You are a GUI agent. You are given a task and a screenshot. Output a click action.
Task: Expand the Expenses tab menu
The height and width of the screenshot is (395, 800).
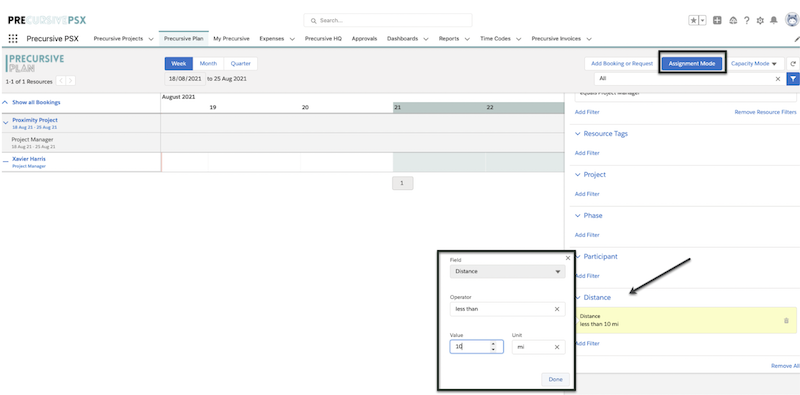pyautogui.click(x=292, y=39)
